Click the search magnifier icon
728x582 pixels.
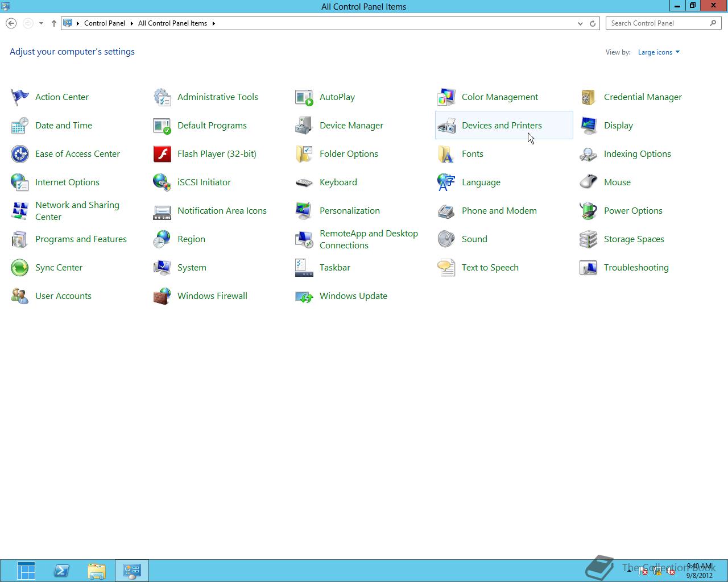(713, 23)
